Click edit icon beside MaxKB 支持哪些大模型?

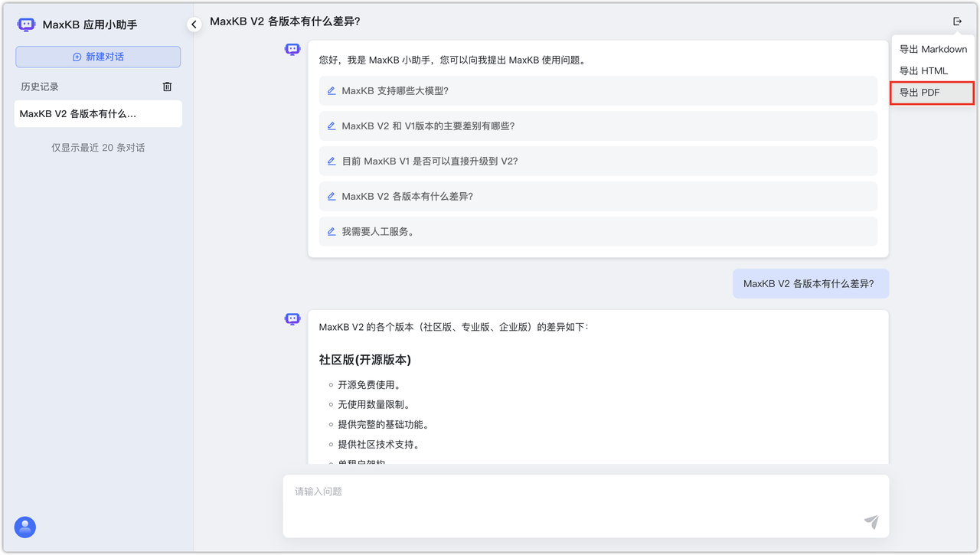click(x=332, y=90)
